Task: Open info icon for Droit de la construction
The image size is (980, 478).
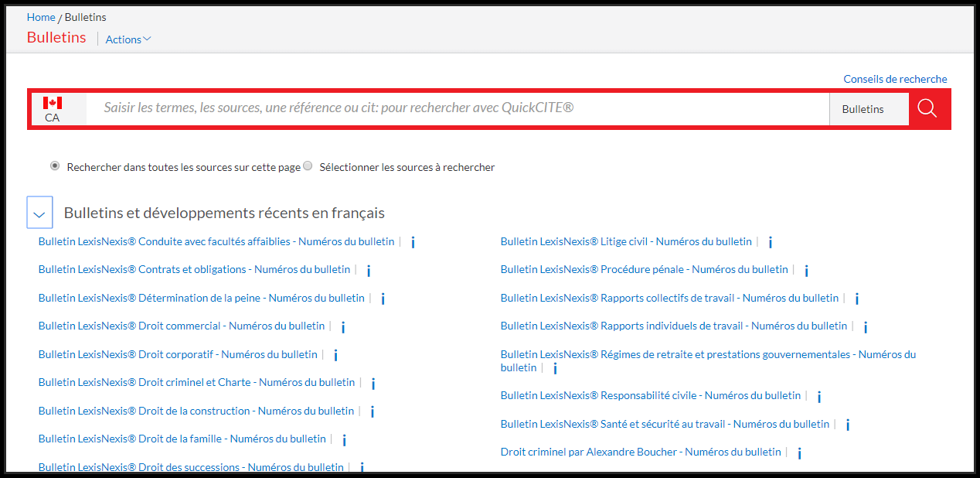Action: pyautogui.click(x=373, y=411)
